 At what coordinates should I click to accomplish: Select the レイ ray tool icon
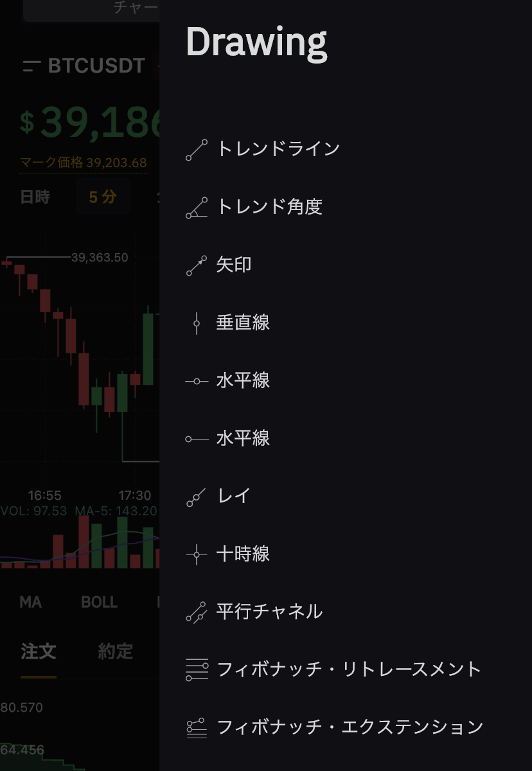[x=197, y=497]
